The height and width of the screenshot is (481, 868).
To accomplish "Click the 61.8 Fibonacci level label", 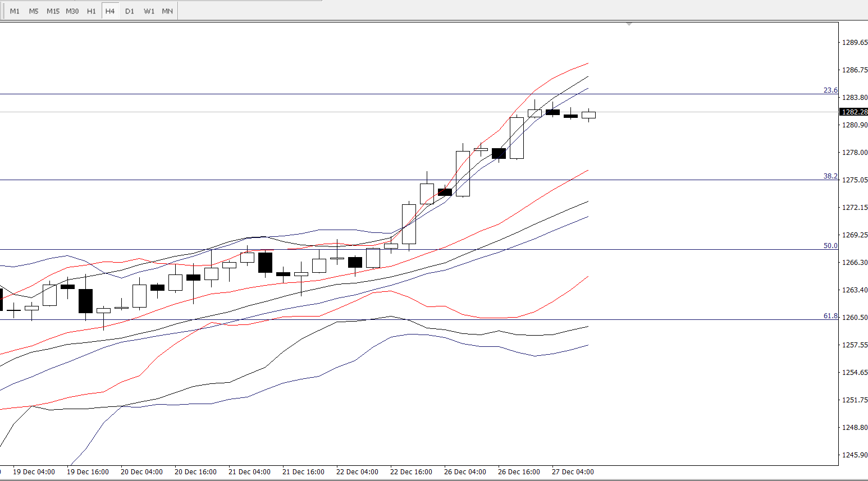I will tap(830, 316).
